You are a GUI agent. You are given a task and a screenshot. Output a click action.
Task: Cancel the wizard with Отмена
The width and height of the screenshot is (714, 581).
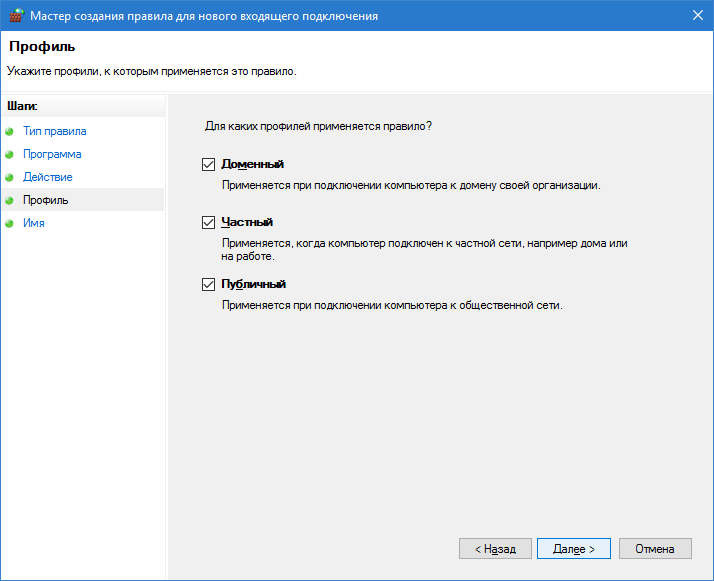tap(655, 549)
